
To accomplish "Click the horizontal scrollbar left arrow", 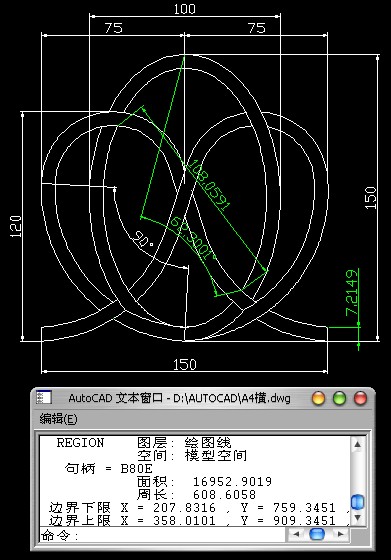I will pyautogui.click(x=295, y=534).
